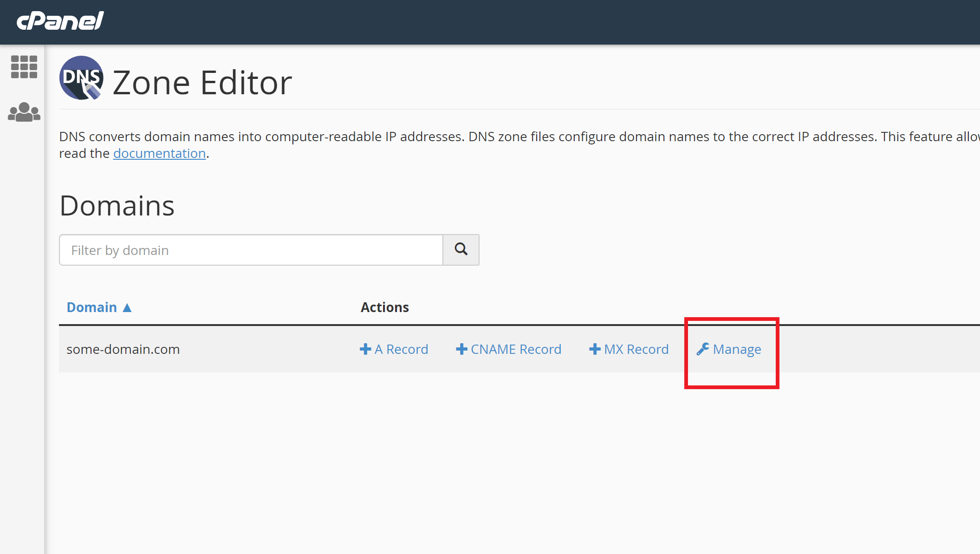Focus the Filter by domain field
This screenshot has width=980, height=554.
(251, 250)
